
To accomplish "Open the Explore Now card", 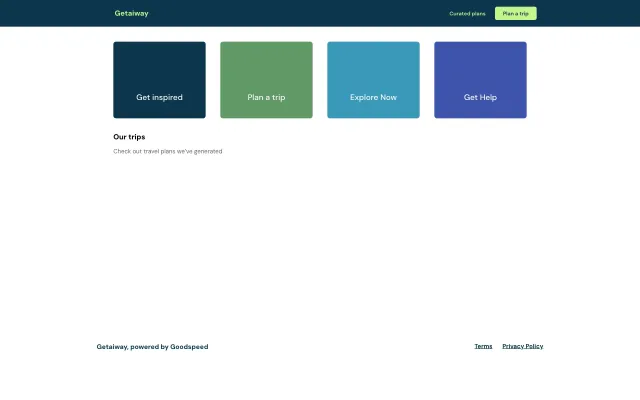I will (x=373, y=80).
